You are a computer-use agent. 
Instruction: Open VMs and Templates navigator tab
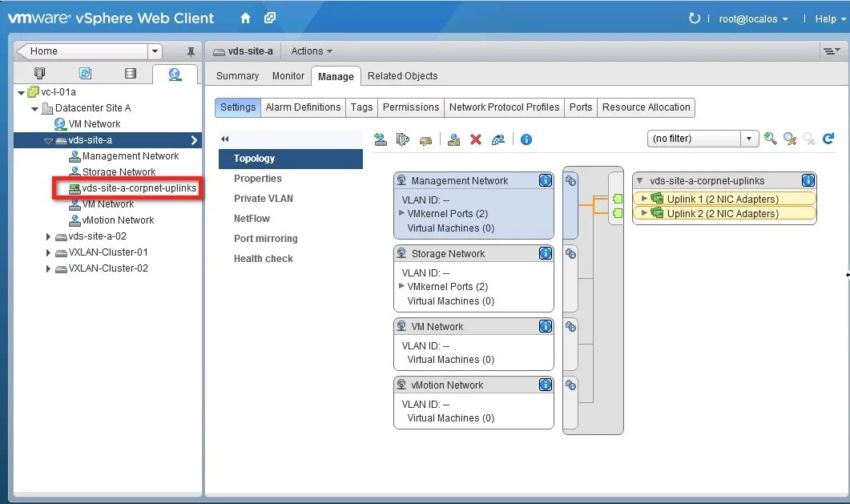click(85, 73)
